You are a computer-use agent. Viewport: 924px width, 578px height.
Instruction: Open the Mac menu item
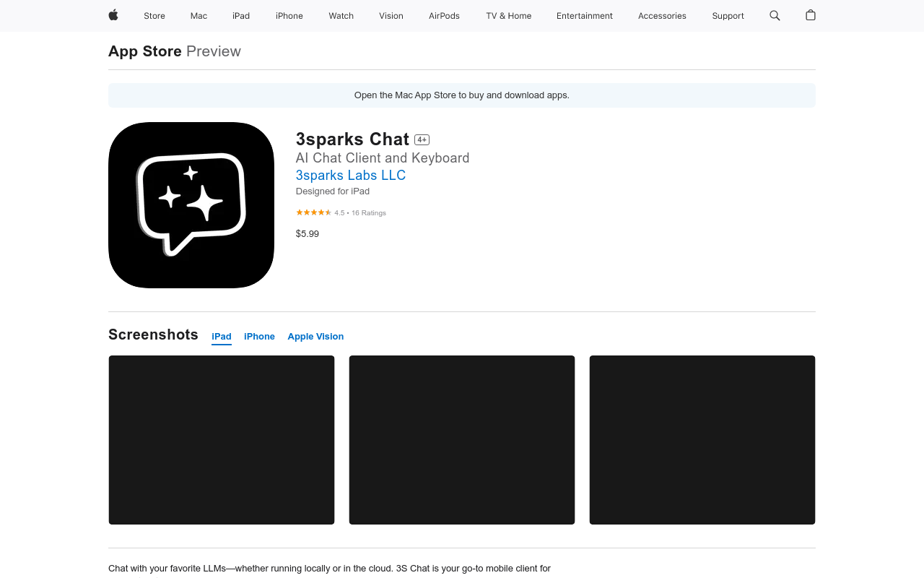pos(199,16)
